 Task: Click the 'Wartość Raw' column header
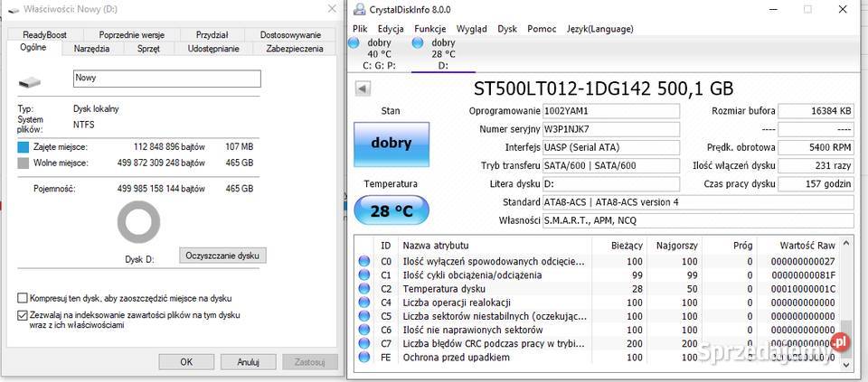[x=798, y=245]
